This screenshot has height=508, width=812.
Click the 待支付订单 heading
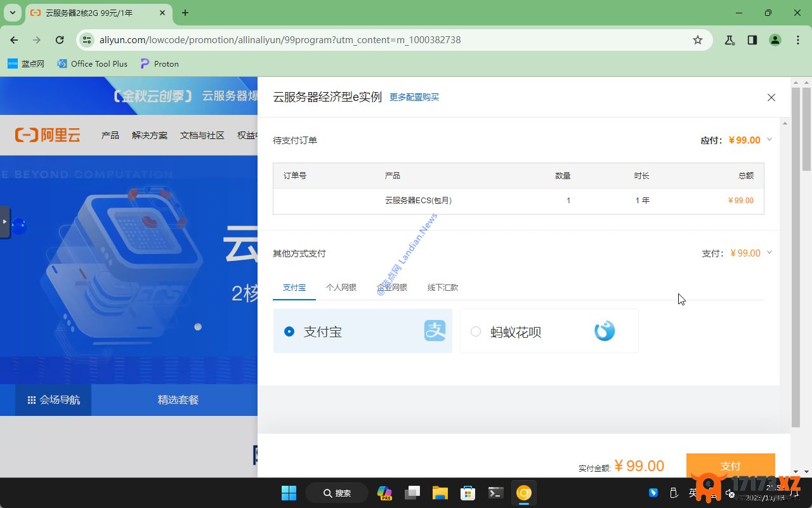[295, 140]
